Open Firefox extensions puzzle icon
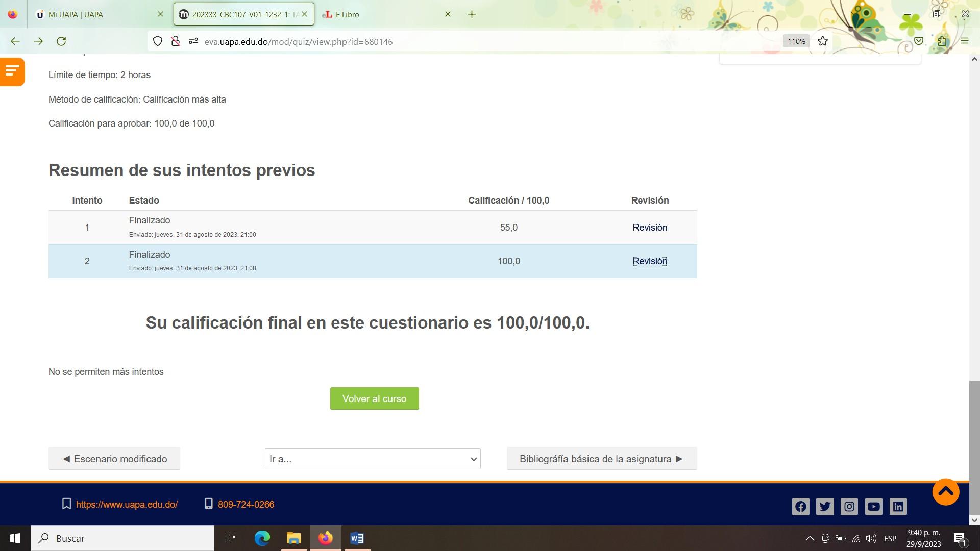This screenshot has width=980, height=551. click(942, 41)
